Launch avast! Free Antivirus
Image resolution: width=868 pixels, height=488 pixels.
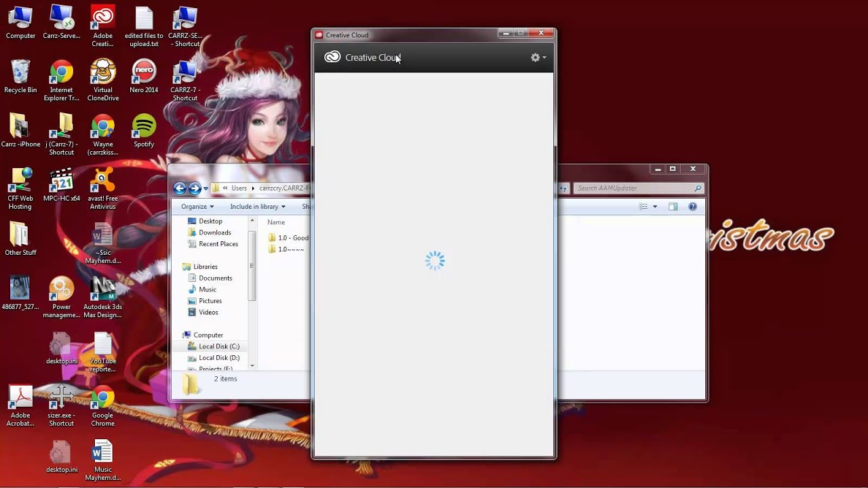point(103,189)
